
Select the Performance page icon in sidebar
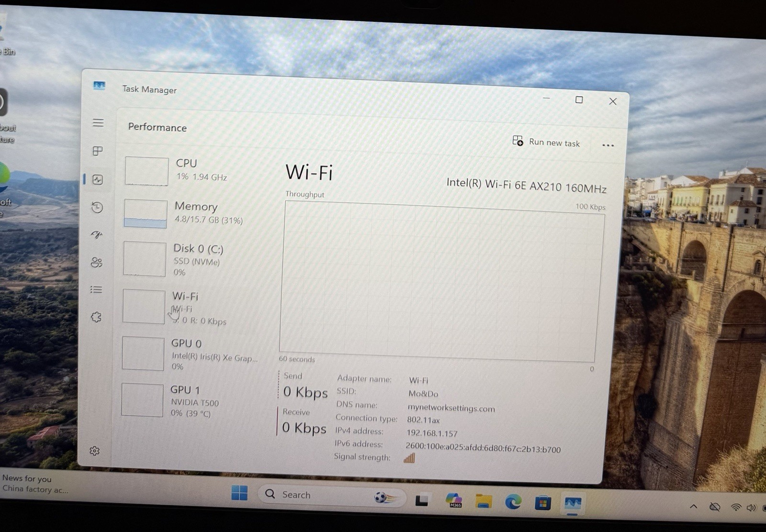coord(98,179)
